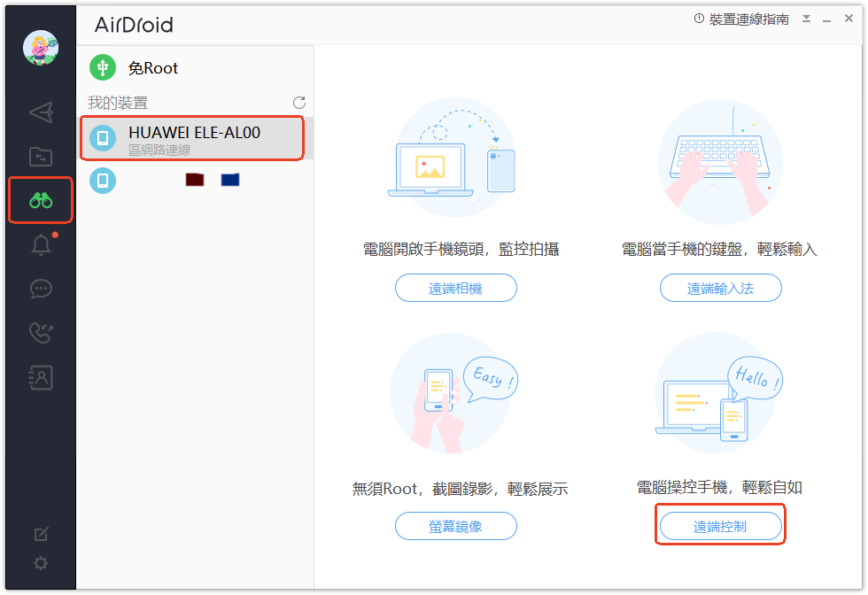The width and height of the screenshot is (868, 595).
Task: Open the user profile avatar
Action: pyautogui.click(x=41, y=48)
